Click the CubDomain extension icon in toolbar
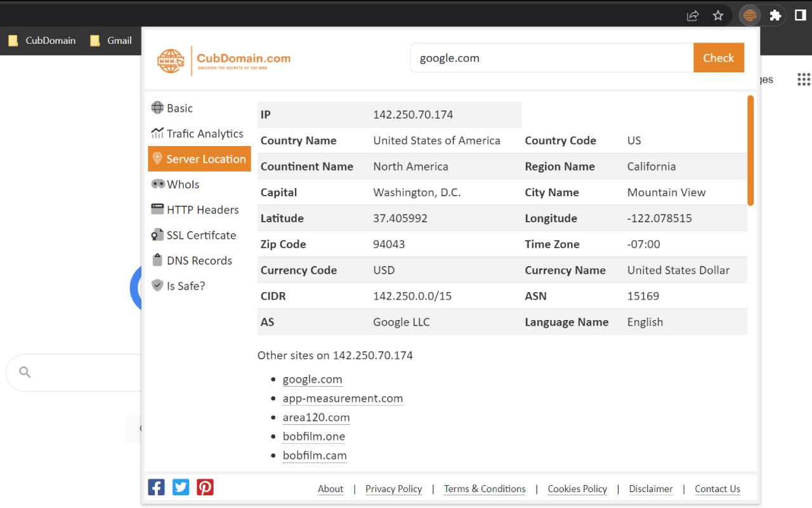The height and width of the screenshot is (508, 812). [750, 16]
